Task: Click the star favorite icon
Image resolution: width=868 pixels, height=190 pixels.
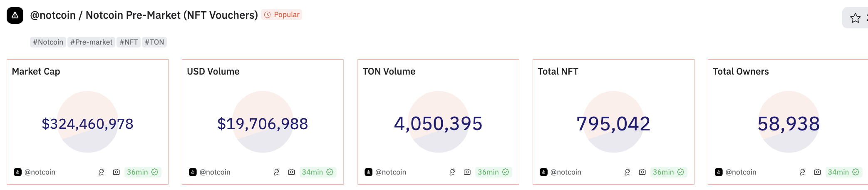Action: click(x=855, y=18)
